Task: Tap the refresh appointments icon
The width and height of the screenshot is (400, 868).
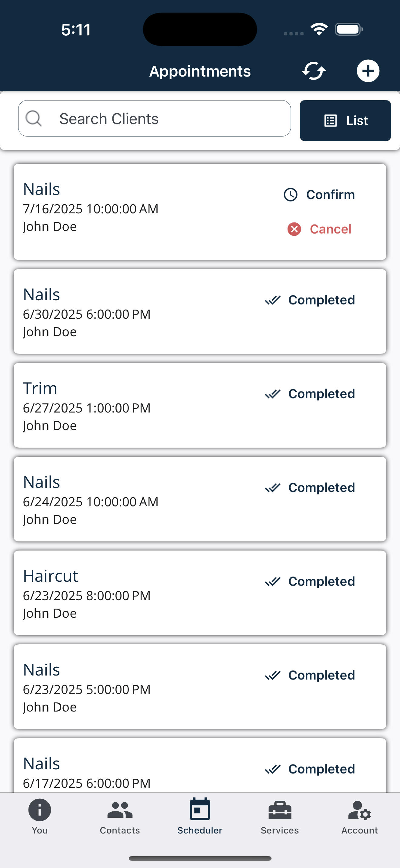Action: click(313, 71)
